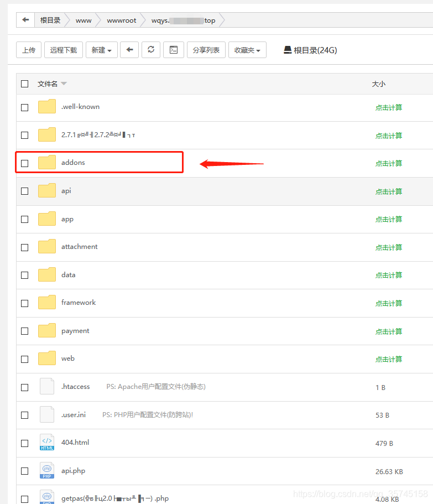Image resolution: width=433 pixels, height=504 pixels.
Task: Open the 收藏夹 dropdown
Action: point(247,50)
